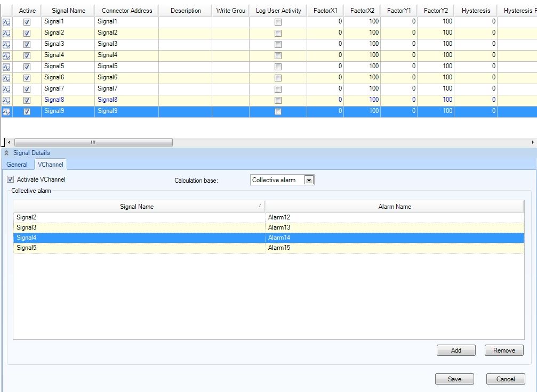Click the horizontal scrollbar thumb of signal grid
This screenshot has width=537, height=392.
pyautogui.click(x=93, y=142)
